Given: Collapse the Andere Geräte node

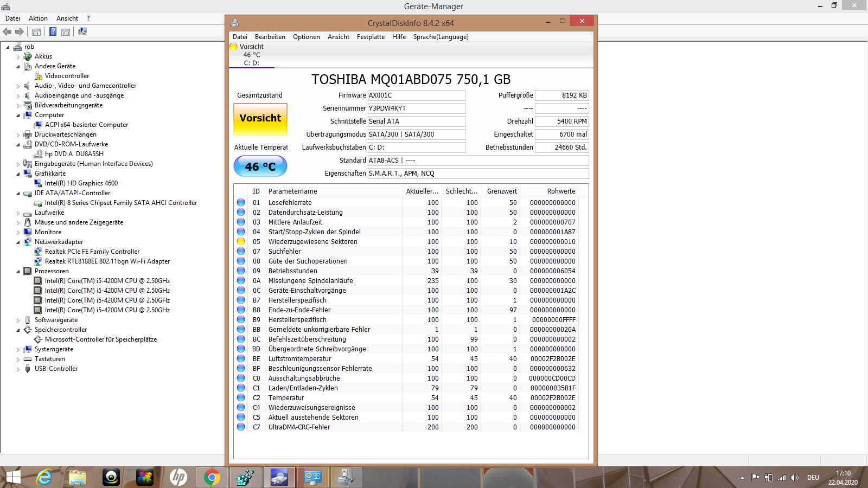Looking at the screenshot, I should pos(18,66).
